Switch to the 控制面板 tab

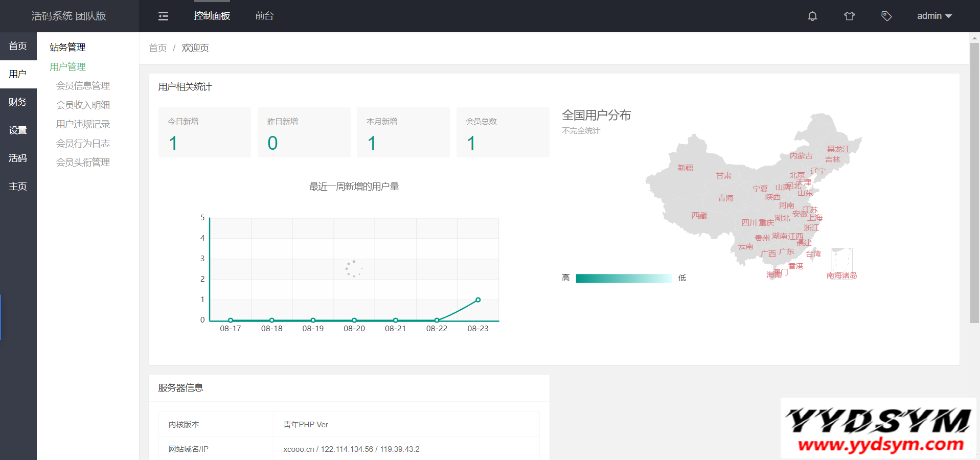pyautogui.click(x=212, y=16)
